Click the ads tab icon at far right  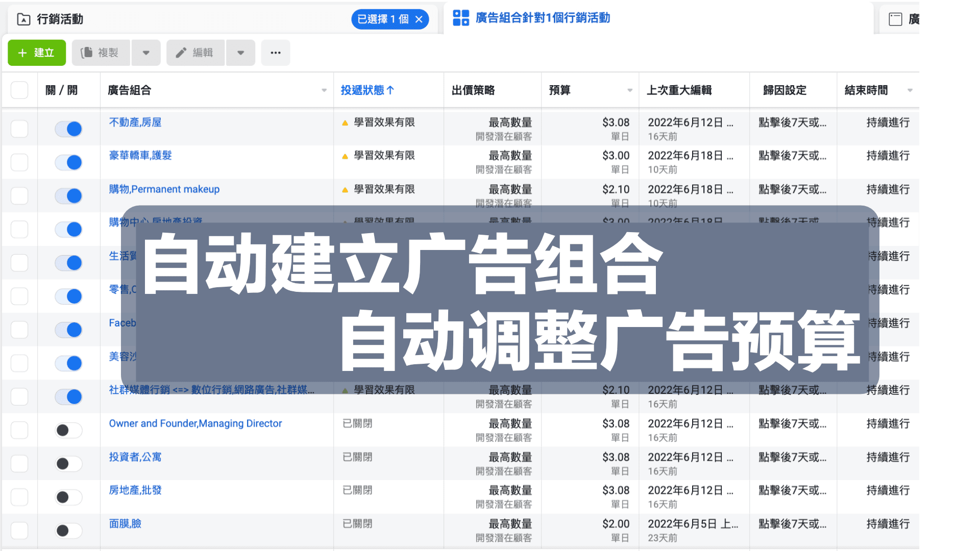point(895,19)
